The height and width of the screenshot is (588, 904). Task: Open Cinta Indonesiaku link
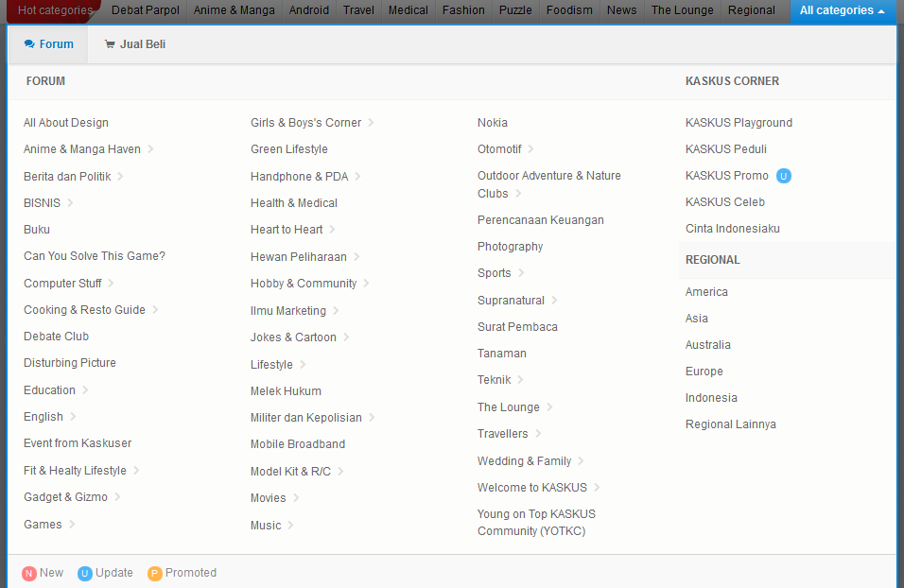tap(733, 229)
